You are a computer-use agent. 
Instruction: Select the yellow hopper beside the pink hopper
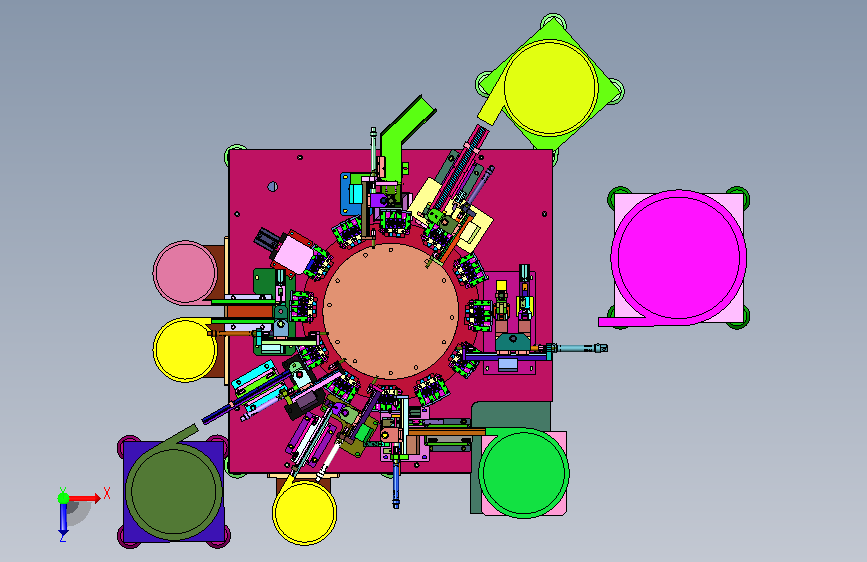[185, 350]
